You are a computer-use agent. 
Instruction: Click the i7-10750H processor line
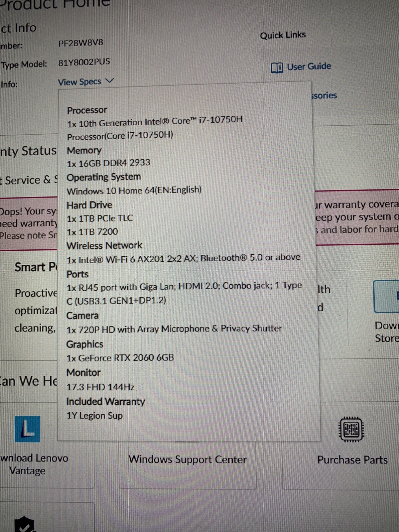tap(155, 128)
